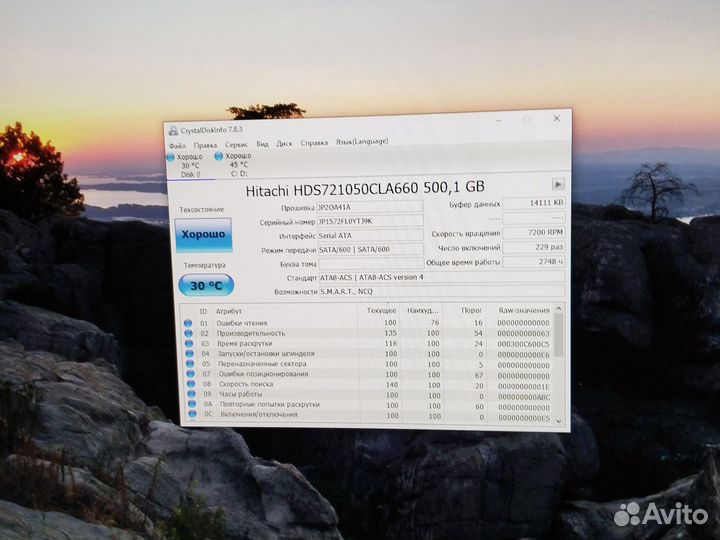Click status icon for 09 Часы работы
This screenshot has height=540, width=720.
click(x=191, y=394)
